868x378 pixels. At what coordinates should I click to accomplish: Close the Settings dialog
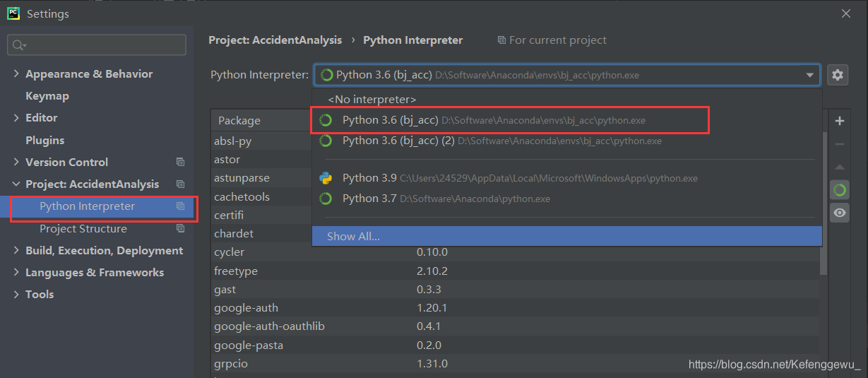click(x=846, y=13)
